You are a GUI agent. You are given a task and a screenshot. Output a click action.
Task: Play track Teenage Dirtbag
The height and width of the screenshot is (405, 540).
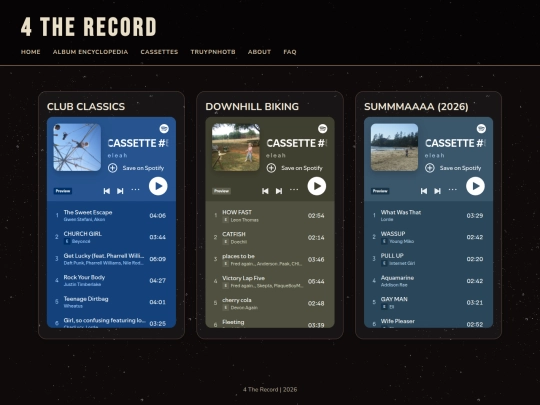point(112,302)
